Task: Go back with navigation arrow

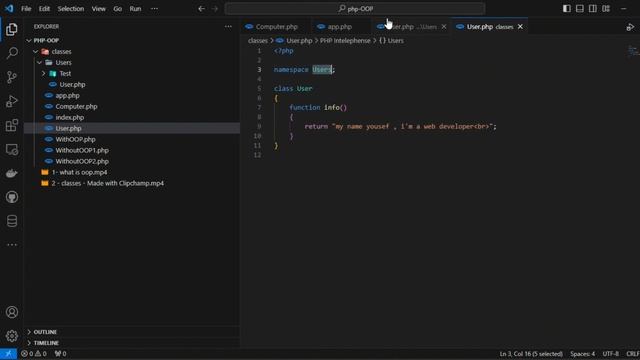Action: 201,9
